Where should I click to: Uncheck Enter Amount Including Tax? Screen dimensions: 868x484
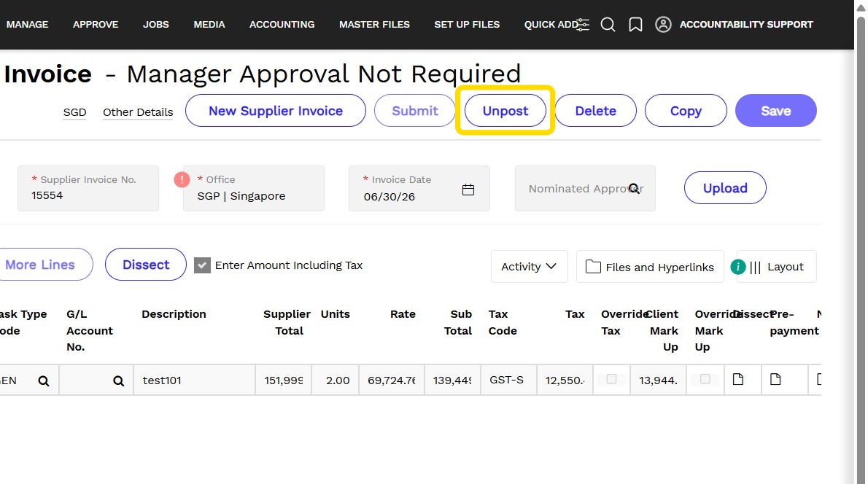pos(202,265)
